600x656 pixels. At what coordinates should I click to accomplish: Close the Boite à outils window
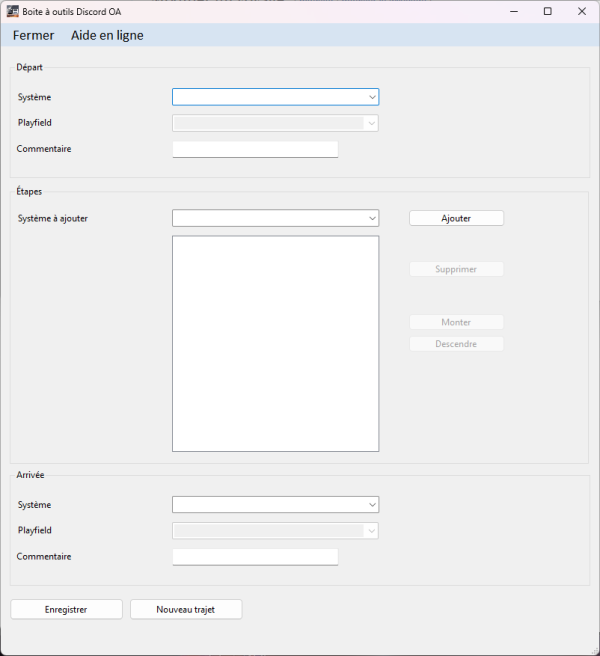tap(581, 11)
